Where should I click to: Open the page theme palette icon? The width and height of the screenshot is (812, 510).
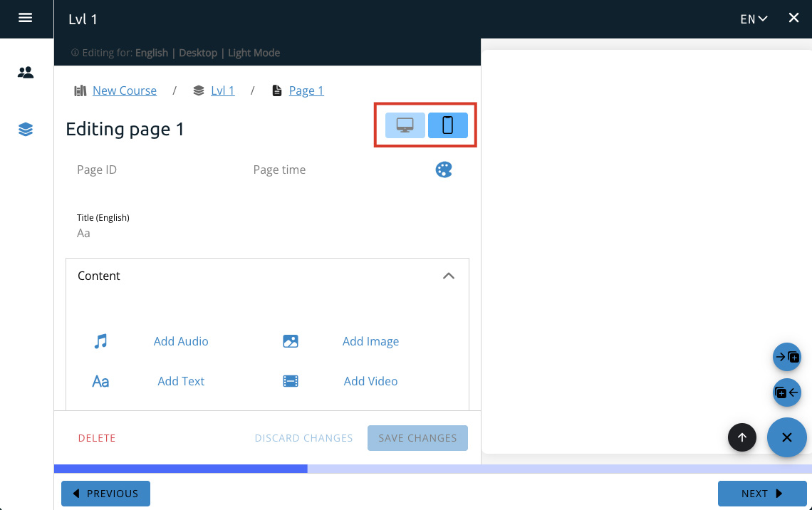[x=444, y=170]
